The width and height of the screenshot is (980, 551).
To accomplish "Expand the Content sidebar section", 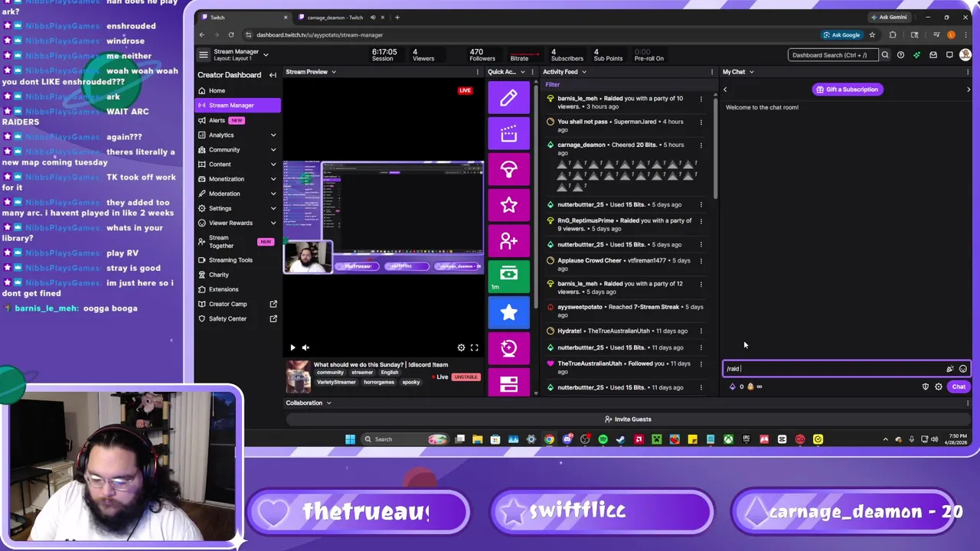I will [273, 165].
